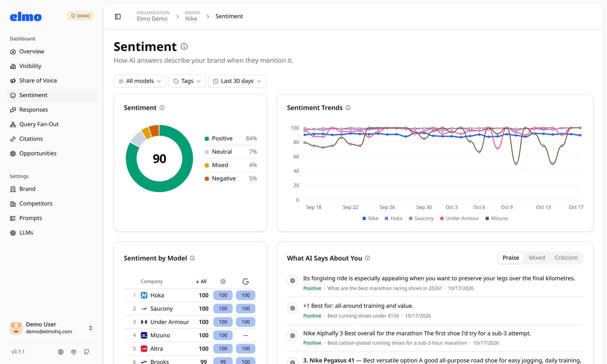
Task: Open the All models dropdown
Action: (140, 81)
